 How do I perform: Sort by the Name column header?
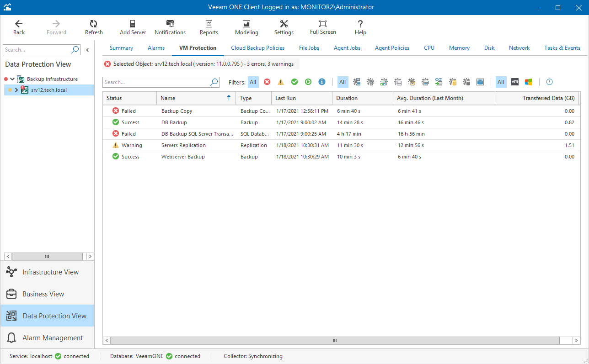click(x=196, y=98)
